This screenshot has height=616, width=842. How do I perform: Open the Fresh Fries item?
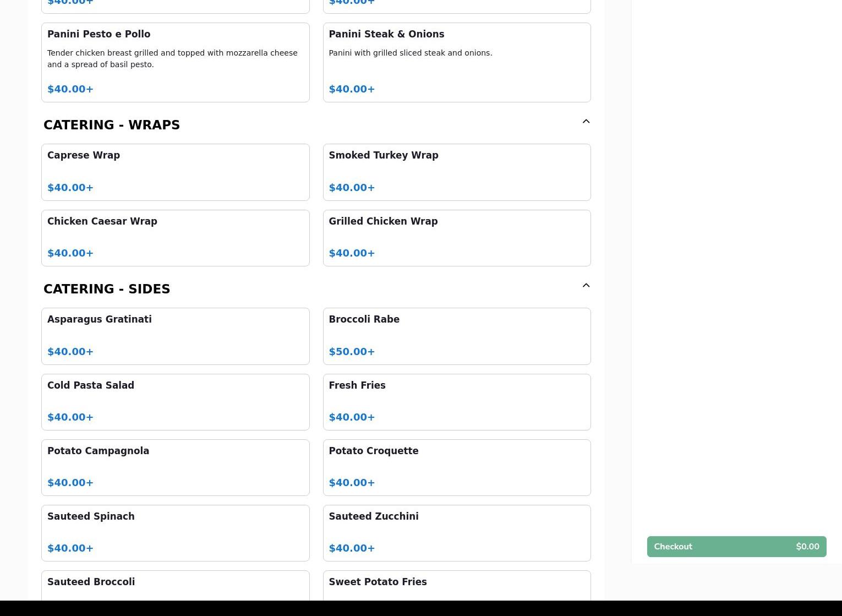[x=457, y=402]
